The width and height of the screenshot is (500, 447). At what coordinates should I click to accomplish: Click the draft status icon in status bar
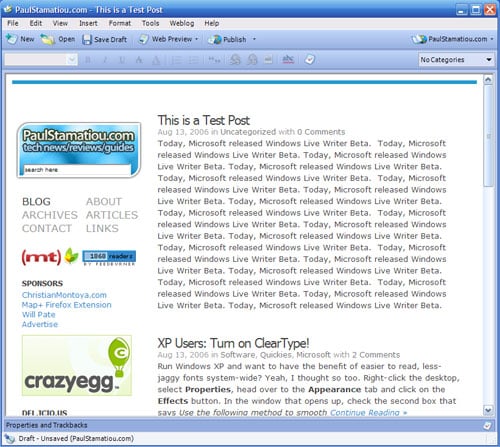[9, 438]
